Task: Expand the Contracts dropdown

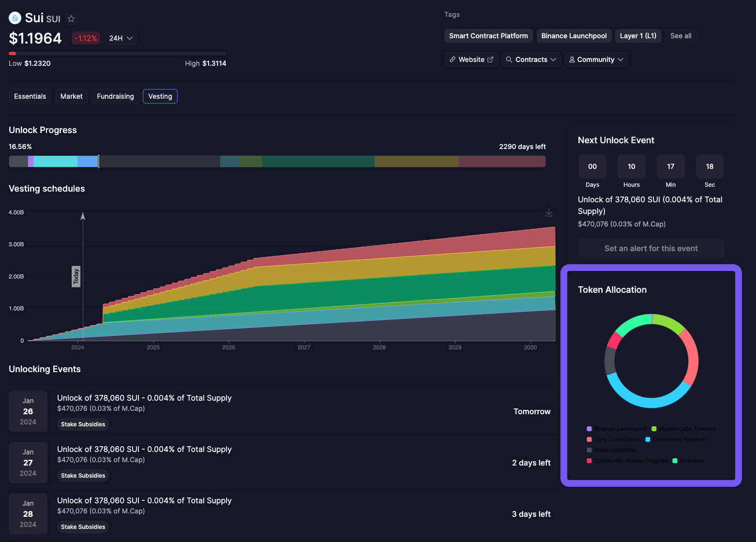Action: [x=531, y=60]
